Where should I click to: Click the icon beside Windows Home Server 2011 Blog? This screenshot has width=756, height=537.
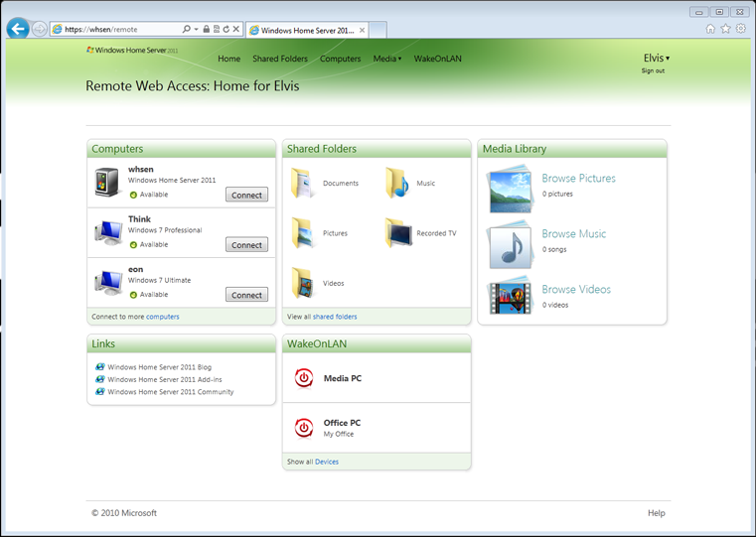[x=99, y=367]
